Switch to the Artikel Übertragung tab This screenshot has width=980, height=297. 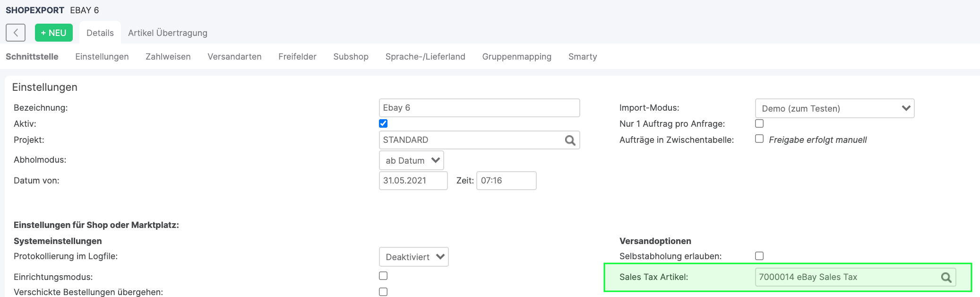tap(167, 33)
